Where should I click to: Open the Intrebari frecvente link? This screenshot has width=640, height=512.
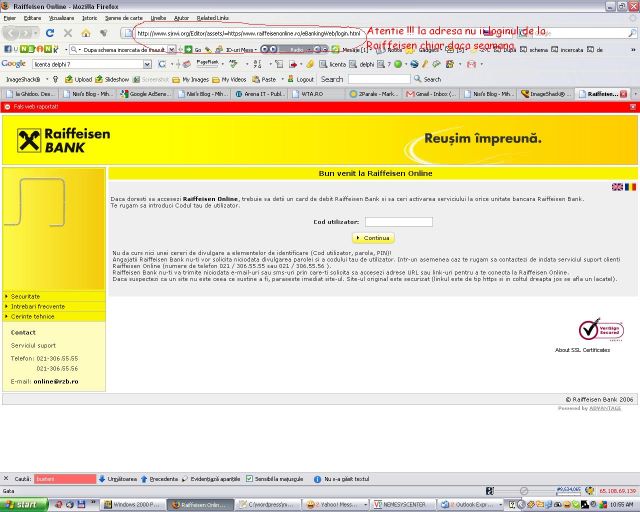(x=38, y=307)
